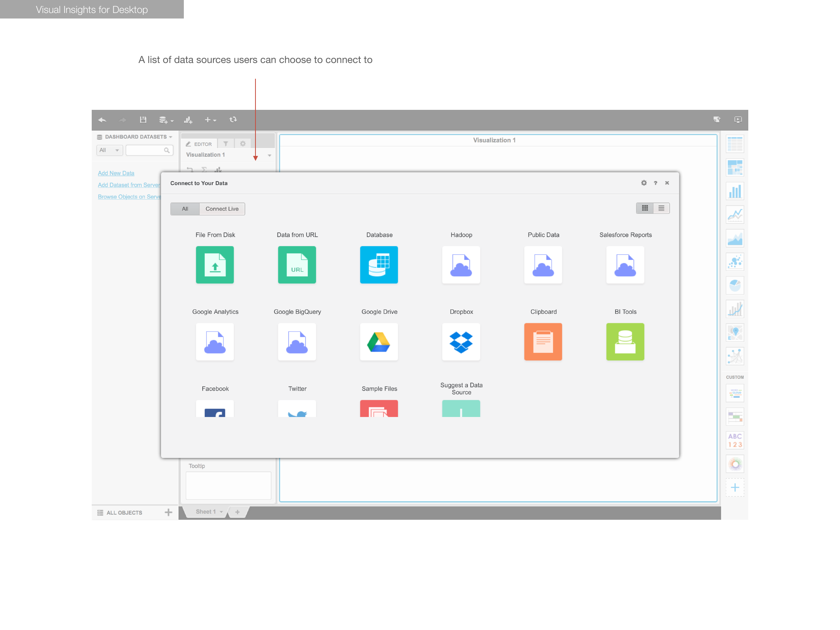Select grid visualization in gallery
The width and height of the screenshot is (840, 630).
pos(735,144)
